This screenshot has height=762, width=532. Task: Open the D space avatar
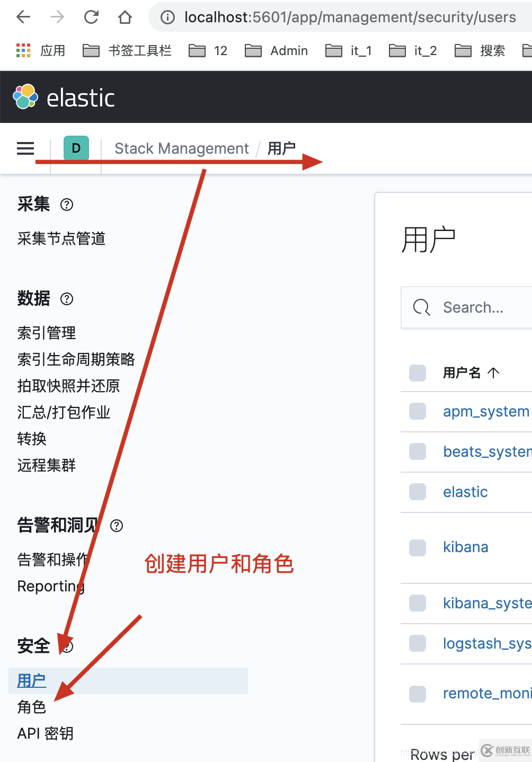coord(76,148)
